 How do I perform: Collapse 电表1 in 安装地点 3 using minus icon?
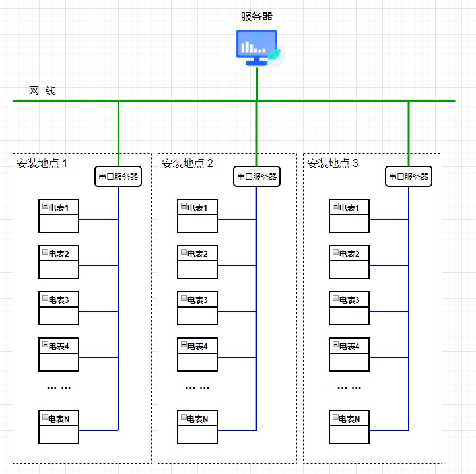(335, 207)
